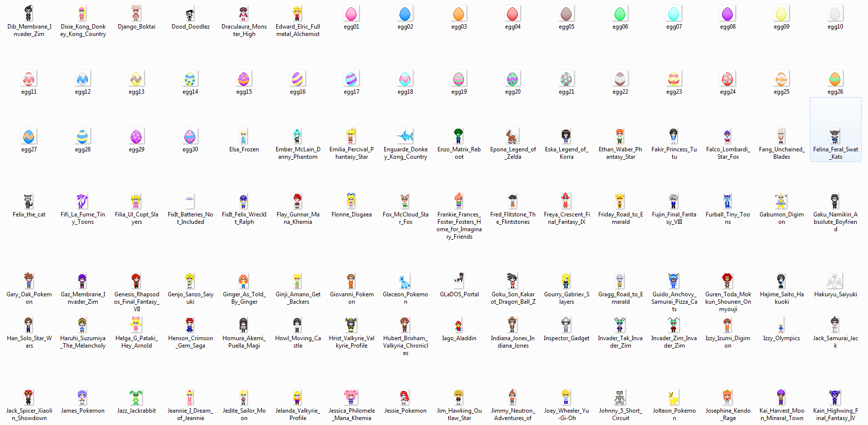Image resolution: width=868 pixels, height=425 pixels.
Task: Select the Hakuryu_Saiyuki dragon icon
Action: point(835,281)
